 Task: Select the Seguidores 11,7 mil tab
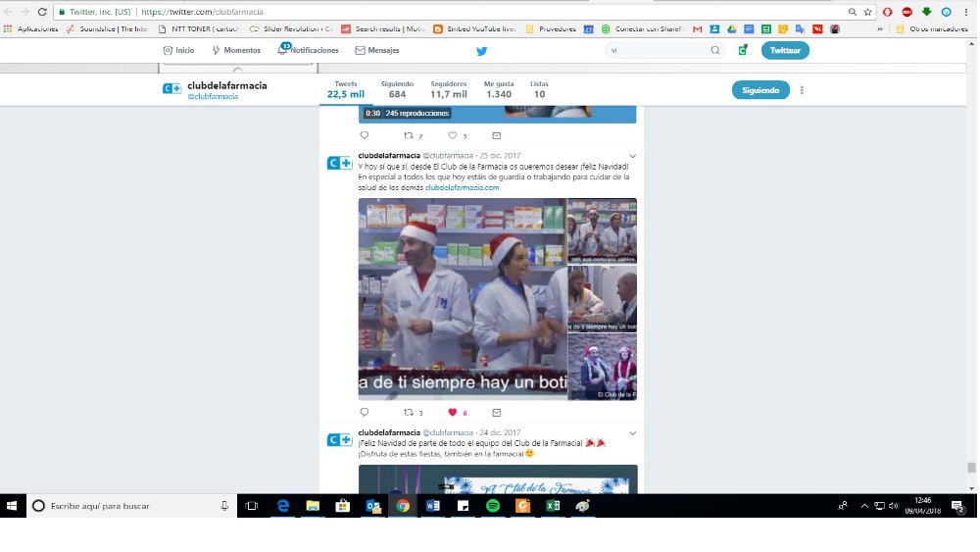[x=448, y=89]
